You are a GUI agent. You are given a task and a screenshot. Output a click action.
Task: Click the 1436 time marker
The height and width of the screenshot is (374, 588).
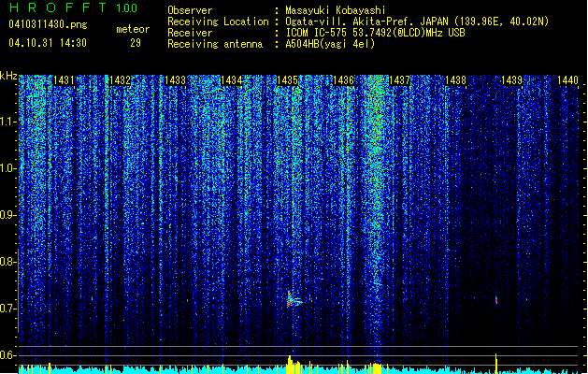click(343, 80)
